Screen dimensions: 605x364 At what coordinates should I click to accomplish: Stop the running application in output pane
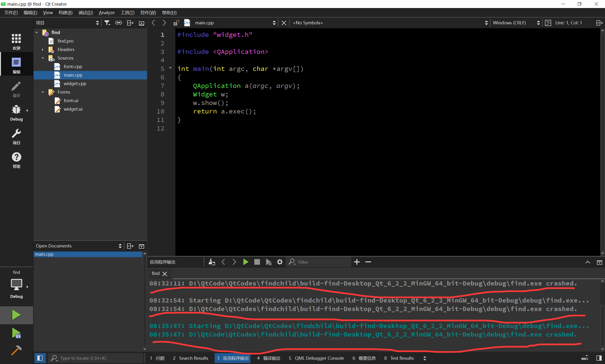click(x=257, y=262)
